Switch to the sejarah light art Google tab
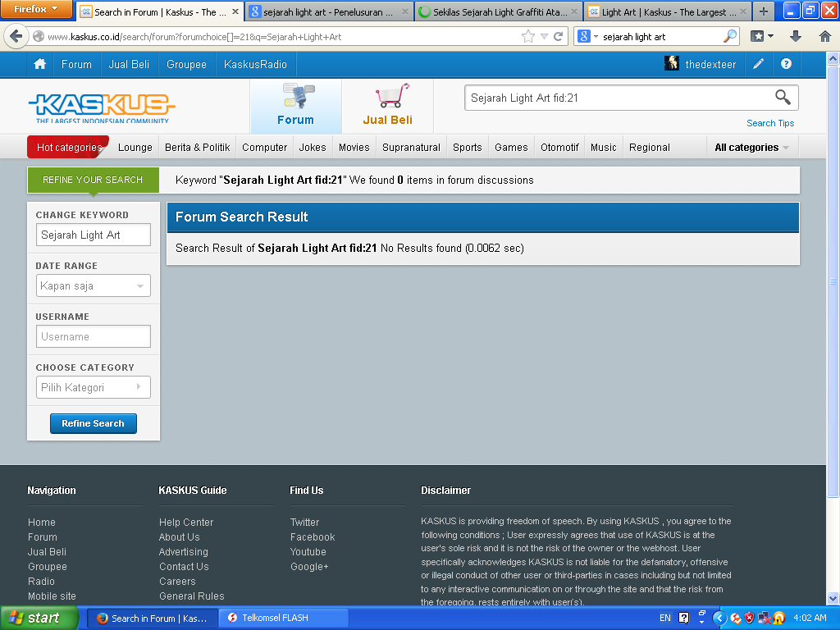This screenshot has width=840, height=630. (329, 11)
